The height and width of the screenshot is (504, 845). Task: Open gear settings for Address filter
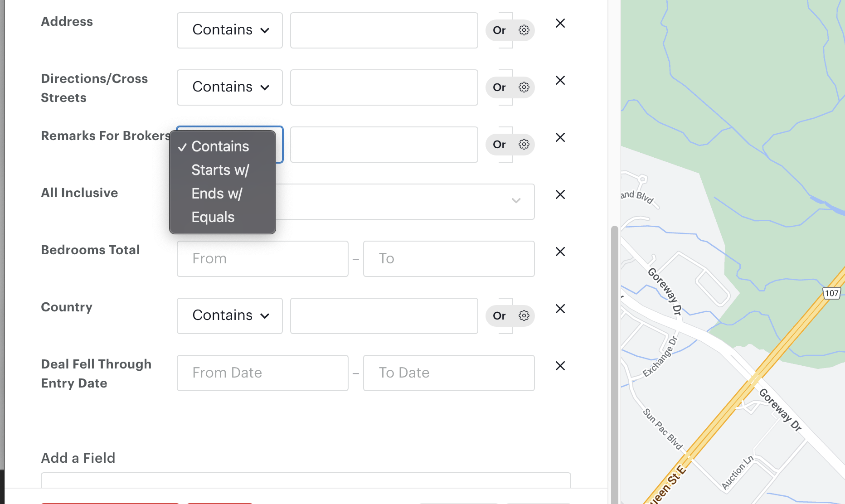coord(524,30)
